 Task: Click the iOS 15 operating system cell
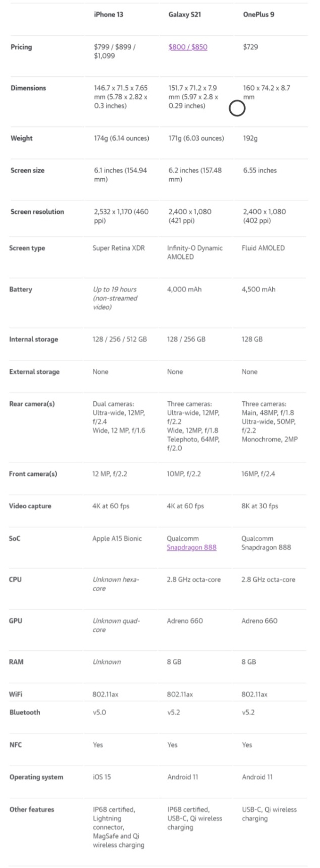(102, 777)
